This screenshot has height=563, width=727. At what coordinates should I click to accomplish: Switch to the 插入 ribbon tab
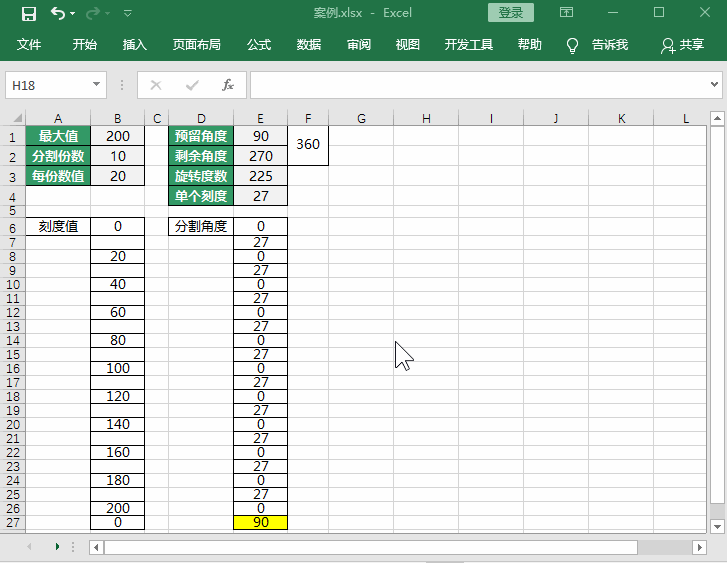click(134, 45)
